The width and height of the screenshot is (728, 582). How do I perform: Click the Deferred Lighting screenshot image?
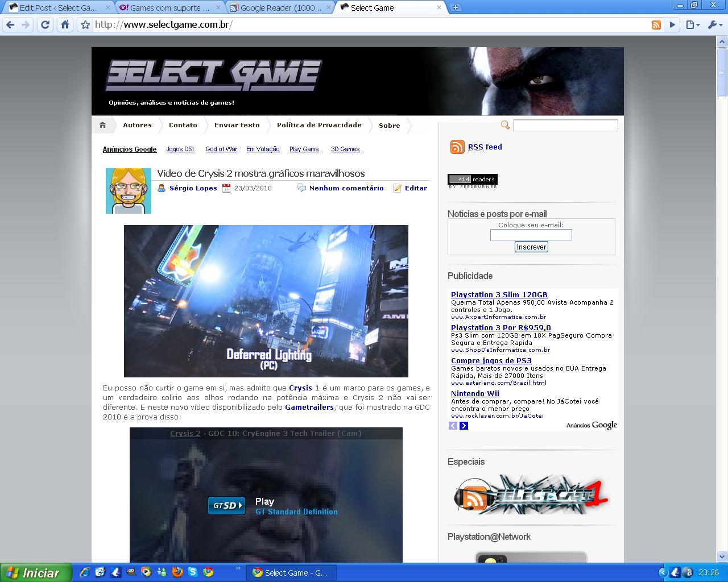(266, 301)
